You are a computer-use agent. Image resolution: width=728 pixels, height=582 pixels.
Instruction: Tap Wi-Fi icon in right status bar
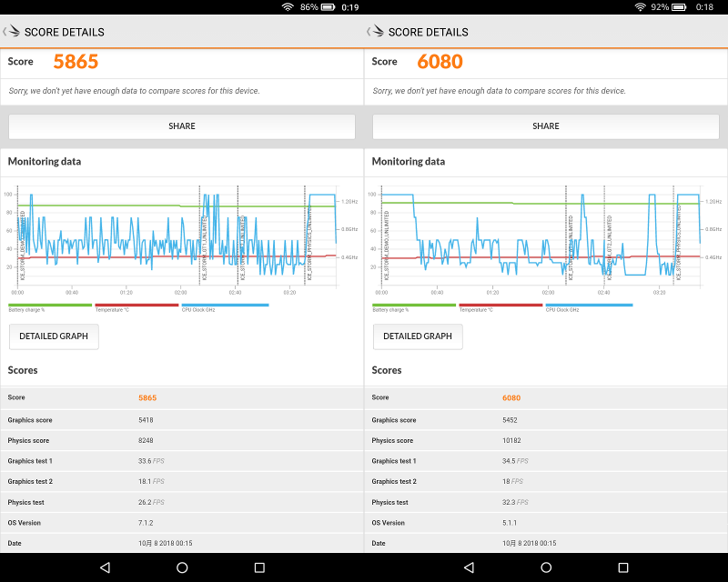(641, 7)
